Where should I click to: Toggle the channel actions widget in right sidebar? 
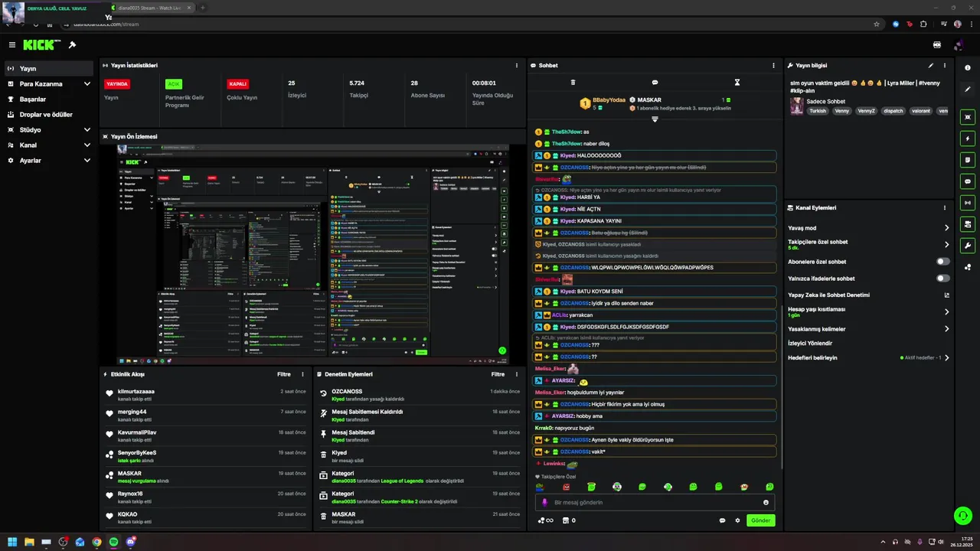pyautogui.click(x=969, y=224)
